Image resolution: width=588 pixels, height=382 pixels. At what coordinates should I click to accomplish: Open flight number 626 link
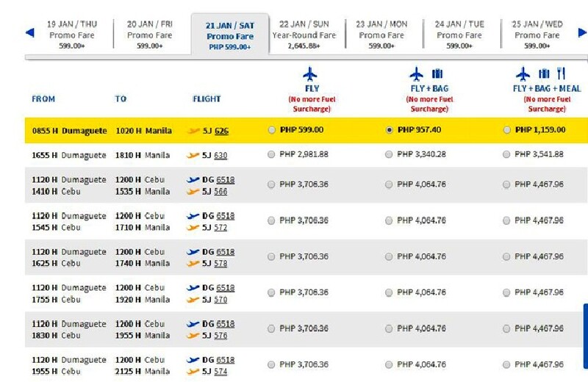pos(221,131)
